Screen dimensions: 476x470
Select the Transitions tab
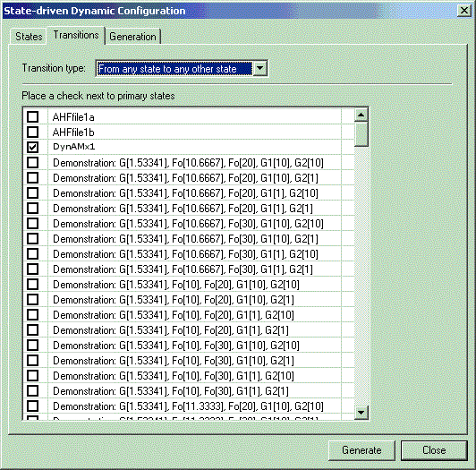point(76,35)
